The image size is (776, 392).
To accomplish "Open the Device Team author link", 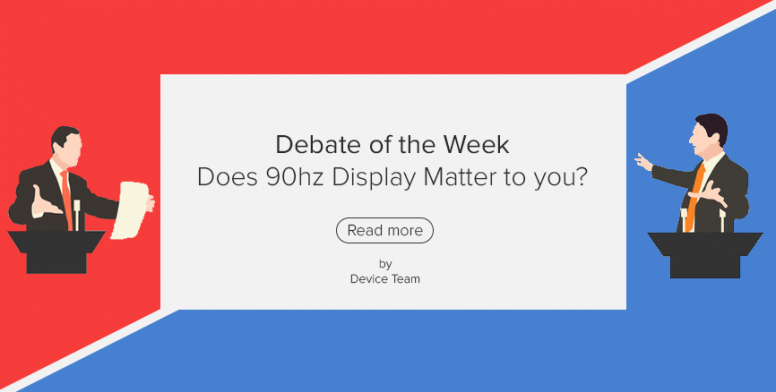I will point(385,279).
